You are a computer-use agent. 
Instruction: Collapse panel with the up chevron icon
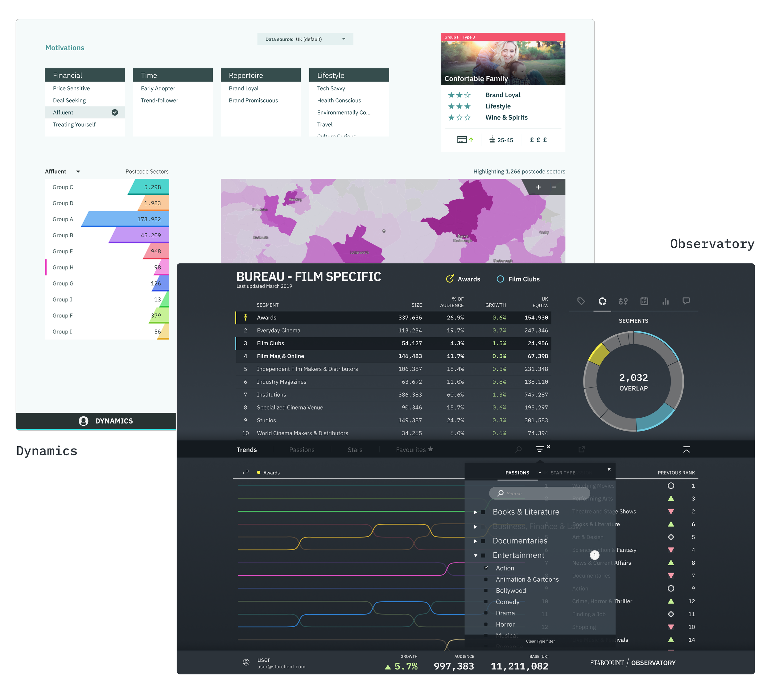(x=686, y=450)
